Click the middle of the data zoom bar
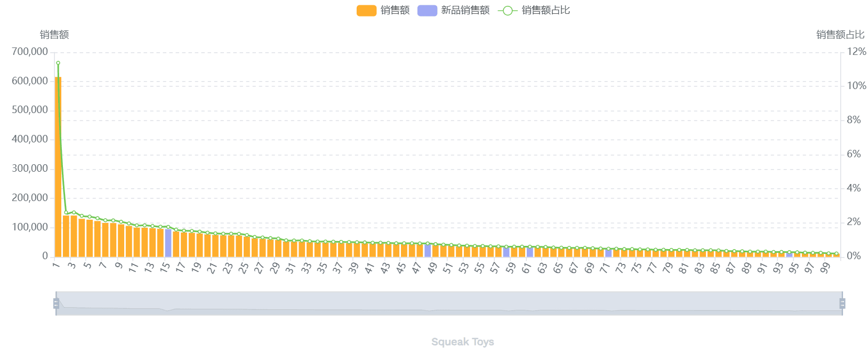This screenshot has width=868, height=352. point(449,303)
